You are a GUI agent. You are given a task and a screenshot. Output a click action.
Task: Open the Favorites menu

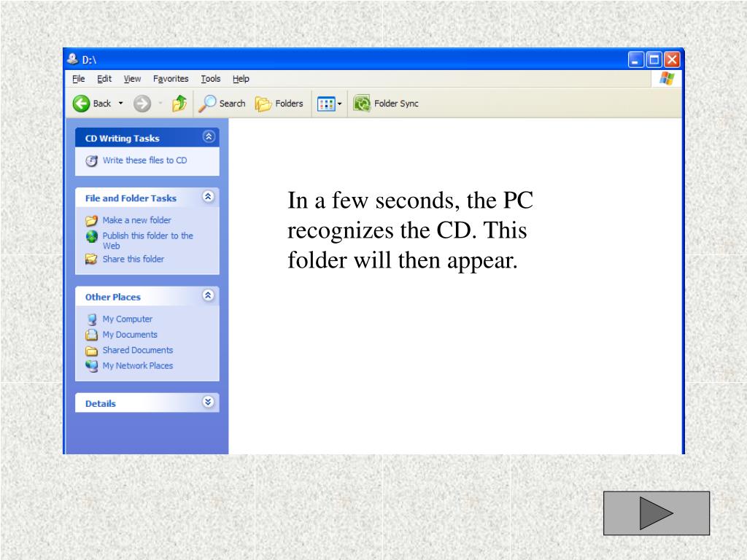click(x=171, y=79)
